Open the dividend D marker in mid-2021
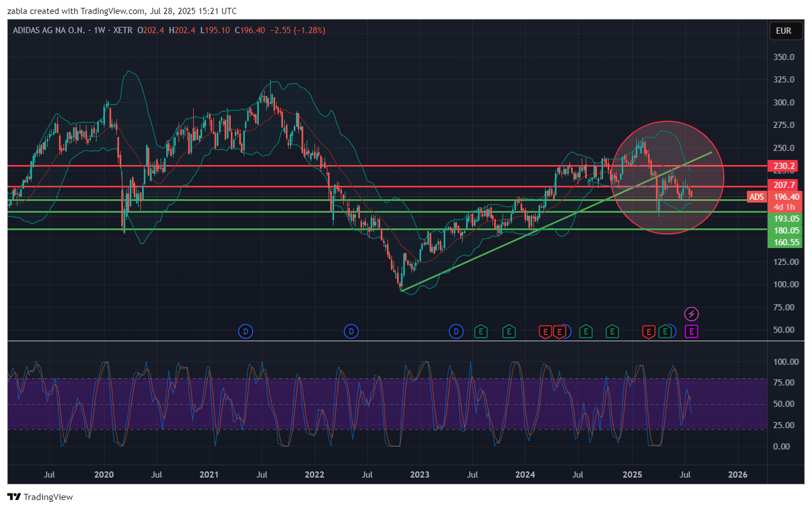Image resolution: width=812 pixels, height=509 pixels. [x=245, y=332]
